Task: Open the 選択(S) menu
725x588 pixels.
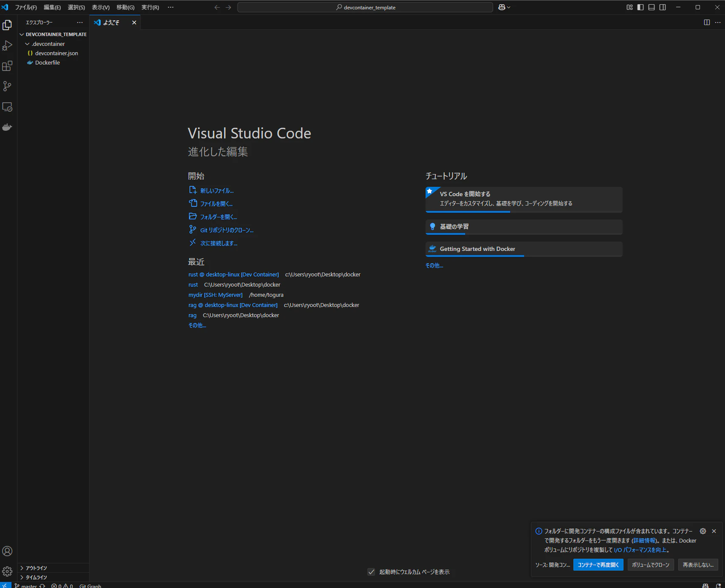Action: (76, 7)
